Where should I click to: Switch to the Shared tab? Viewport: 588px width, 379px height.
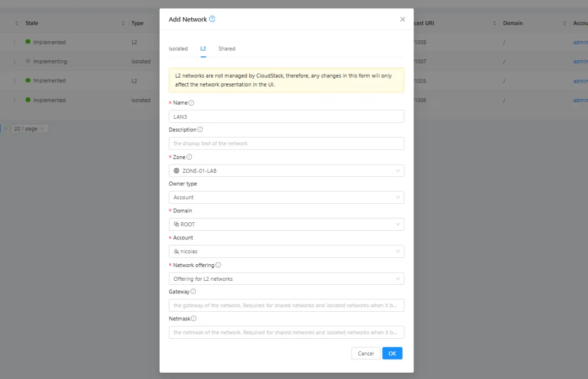[x=227, y=49]
